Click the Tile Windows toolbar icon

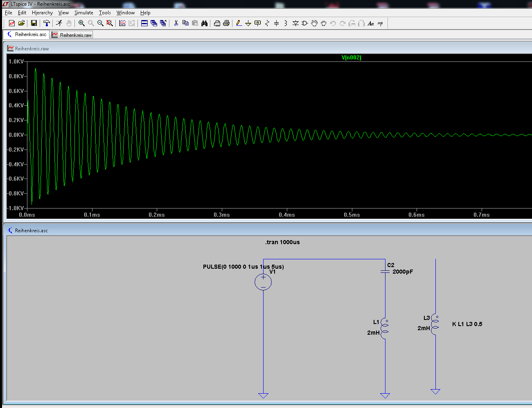144,23
